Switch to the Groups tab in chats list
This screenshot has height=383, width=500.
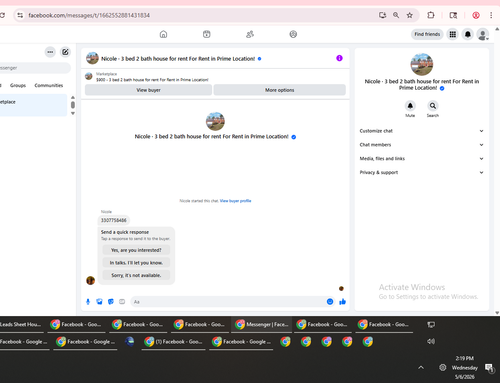[x=18, y=85]
